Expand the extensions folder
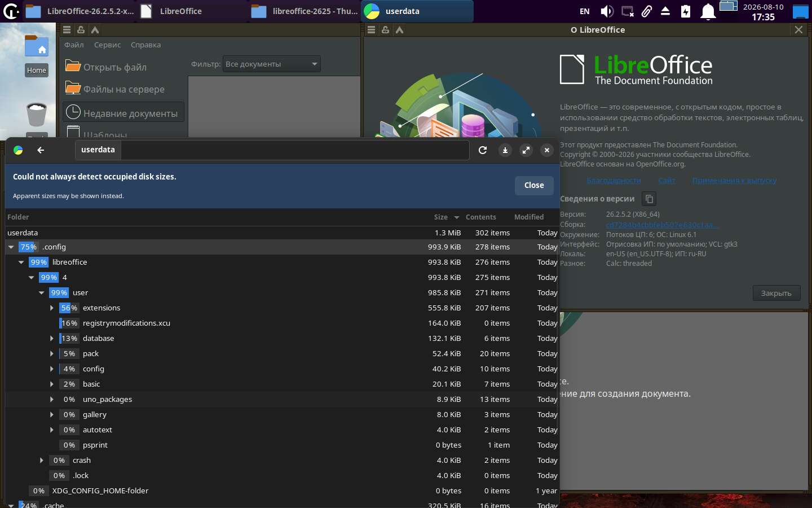 [52, 308]
